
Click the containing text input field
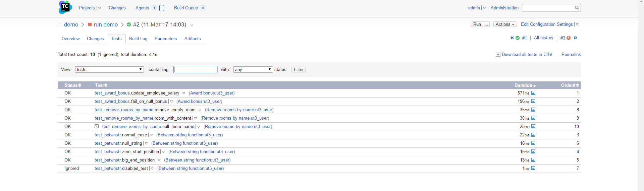coord(195,70)
